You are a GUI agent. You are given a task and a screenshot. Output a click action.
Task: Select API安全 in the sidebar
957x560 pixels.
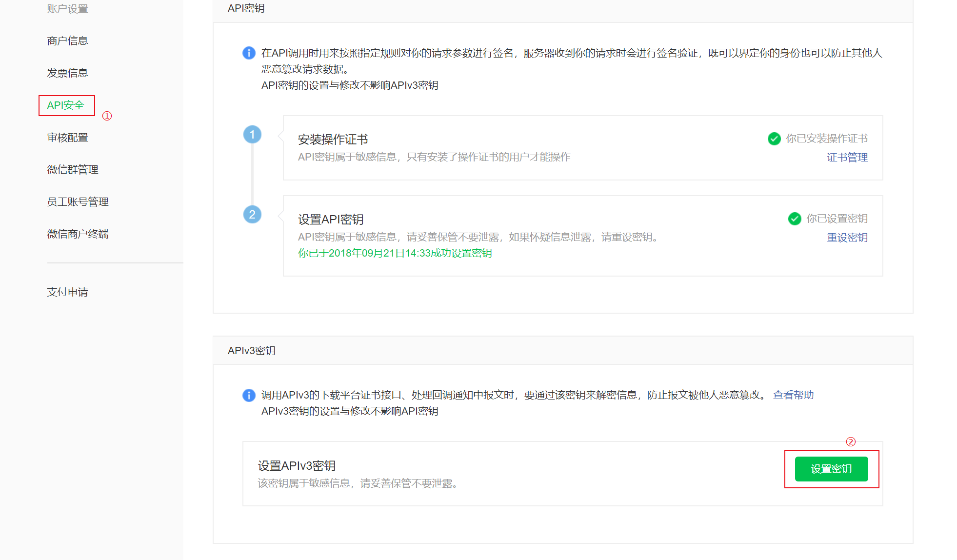(x=66, y=105)
